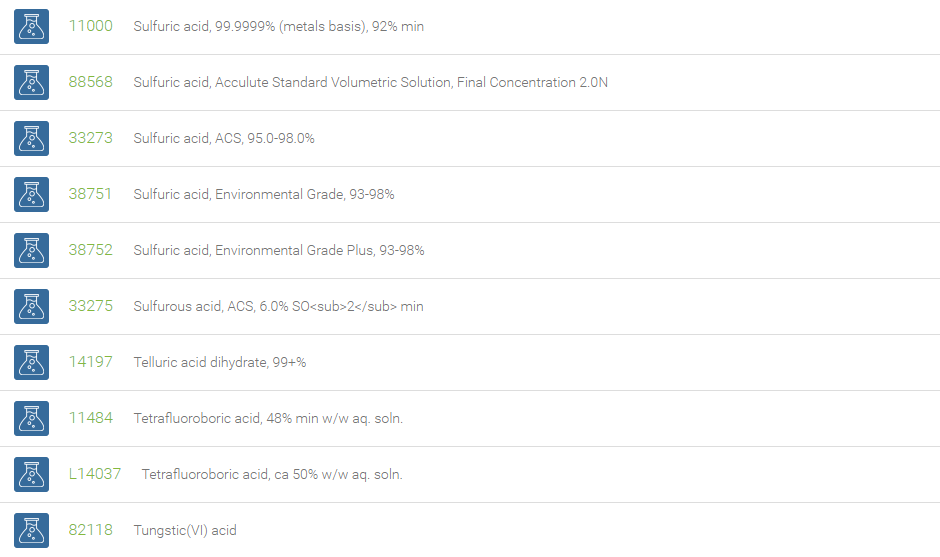
Task: Open product number 14197
Action: (91, 362)
